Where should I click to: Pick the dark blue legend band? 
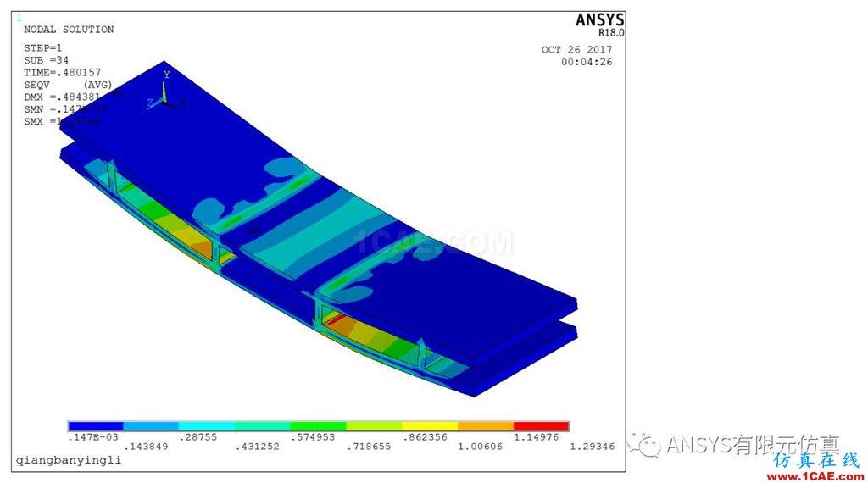pos(96,426)
